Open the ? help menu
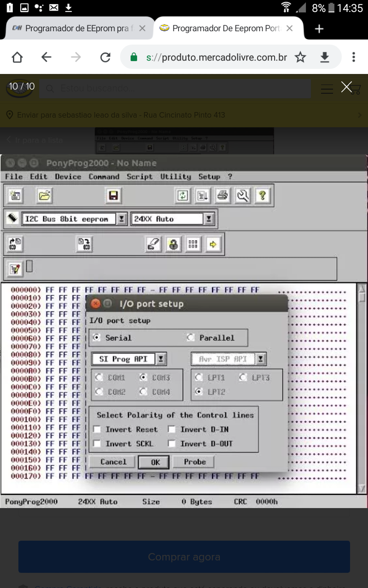 coord(230,177)
